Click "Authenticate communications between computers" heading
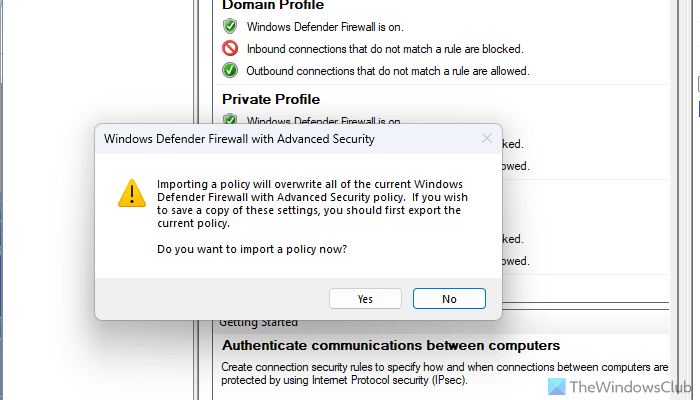The height and width of the screenshot is (400, 700). point(390,346)
